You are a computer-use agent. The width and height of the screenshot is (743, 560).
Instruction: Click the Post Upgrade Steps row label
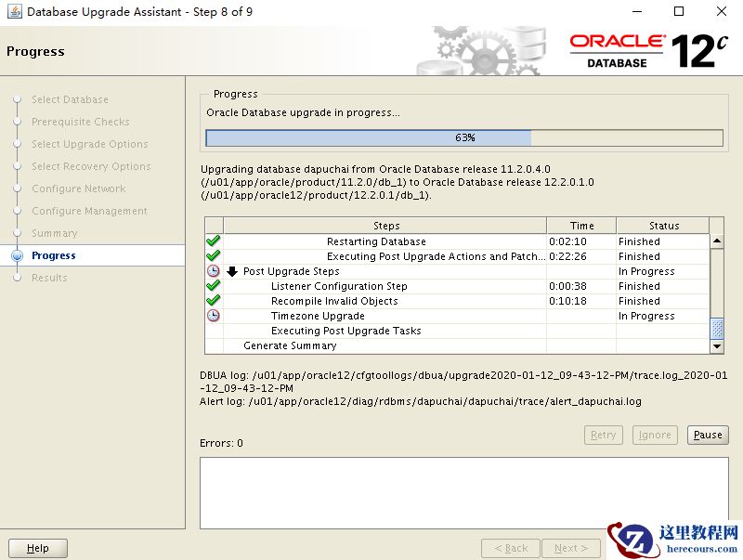tap(292, 271)
